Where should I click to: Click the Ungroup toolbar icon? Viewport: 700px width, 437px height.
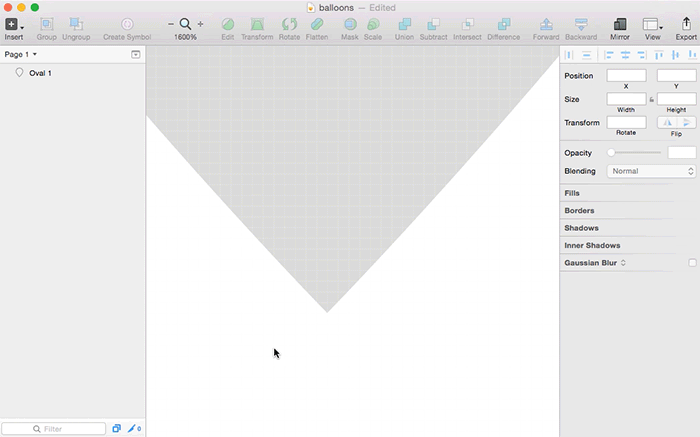click(x=76, y=24)
